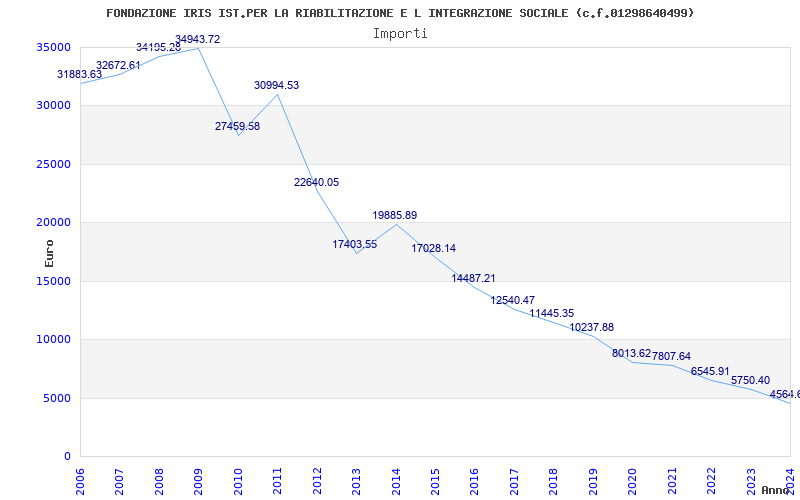
Task: Click the Euro axis label
Action: (x=49, y=253)
